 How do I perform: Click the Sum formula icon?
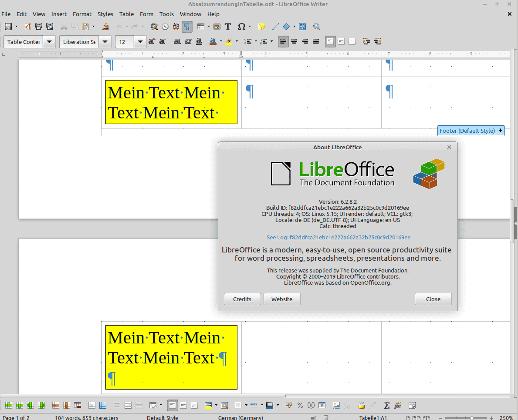click(386, 405)
